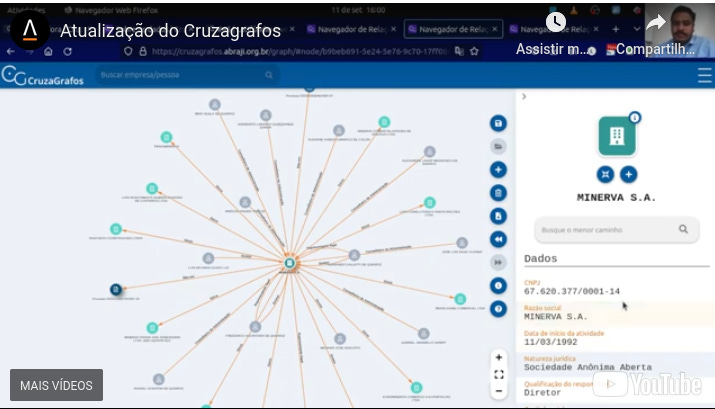Click the central MINERVA node in graph
Viewport: 715px width, 409px height.
[289, 263]
